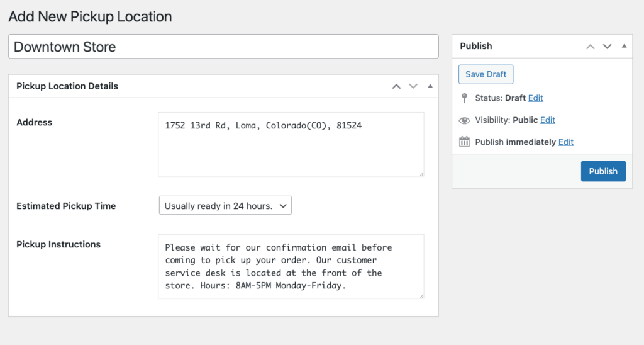Image resolution: width=644 pixels, height=345 pixels.
Task: Move the Publish panel up
Action: click(x=590, y=46)
